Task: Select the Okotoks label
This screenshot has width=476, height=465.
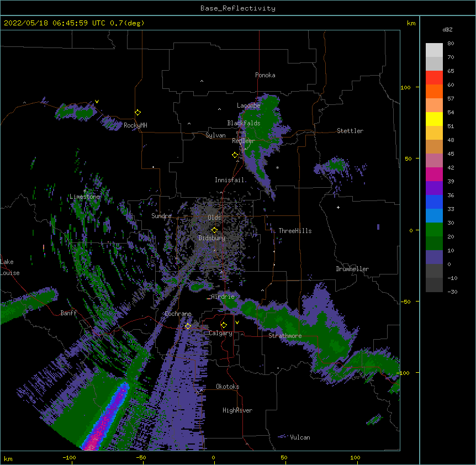Action: (228, 387)
